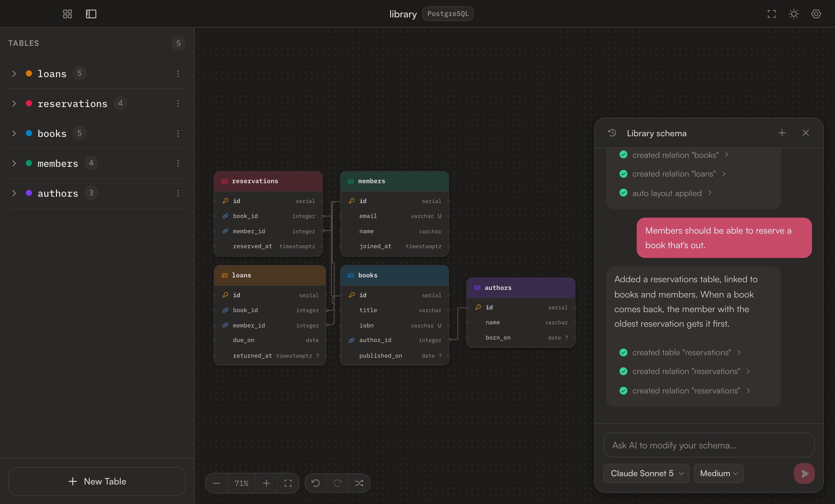This screenshot has width=835, height=504.
Task: Click primary key icon of authors id
Action: (x=478, y=307)
